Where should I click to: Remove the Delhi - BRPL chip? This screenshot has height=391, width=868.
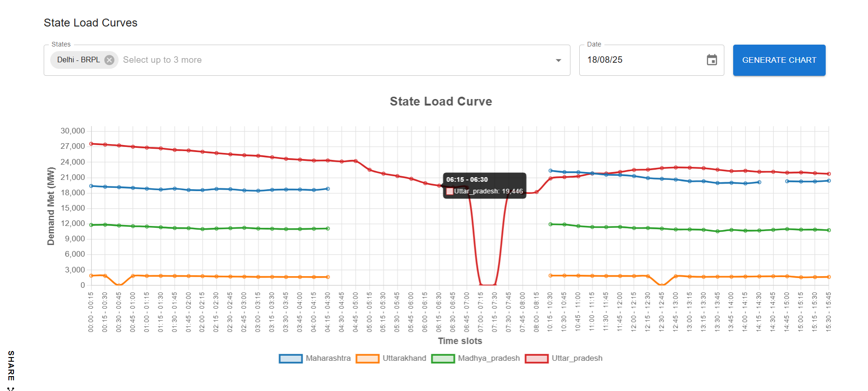click(109, 60)
